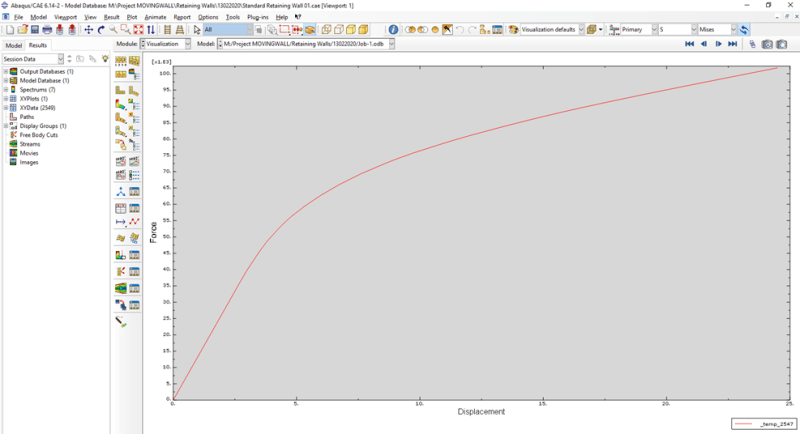Click the Replace Selected display group icon

pos(410,30)
